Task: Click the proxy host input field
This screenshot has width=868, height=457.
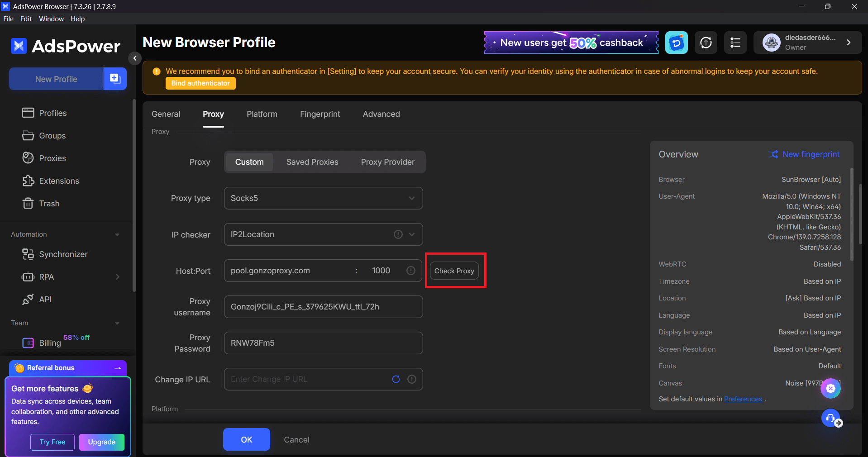Action: click(x=290, y=271)
